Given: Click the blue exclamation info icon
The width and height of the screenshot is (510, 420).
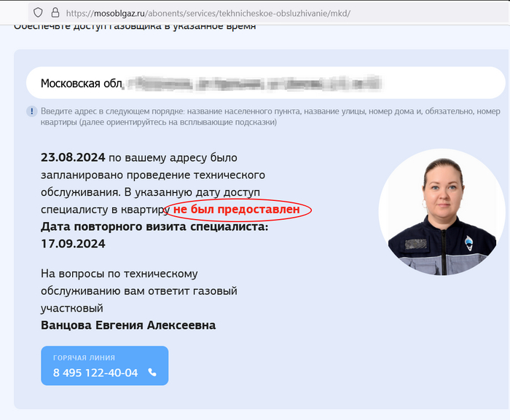Looking at the screenshot, I should pos(31,111).
